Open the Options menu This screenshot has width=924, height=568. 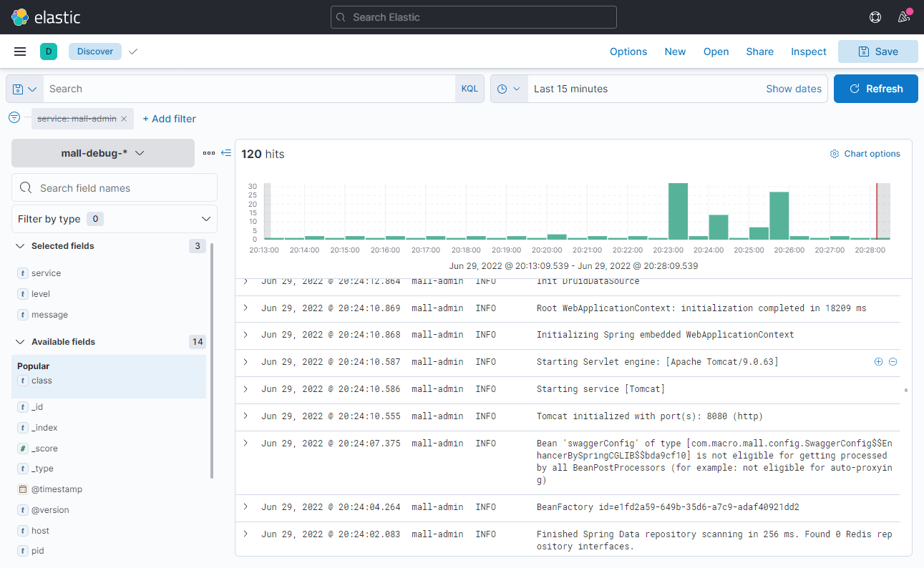[628, 52]
